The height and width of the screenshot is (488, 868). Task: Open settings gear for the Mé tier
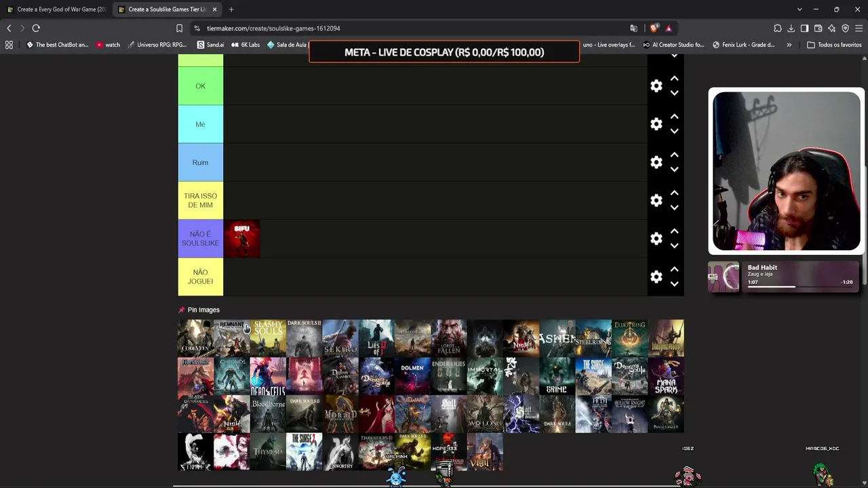[656, 124]
